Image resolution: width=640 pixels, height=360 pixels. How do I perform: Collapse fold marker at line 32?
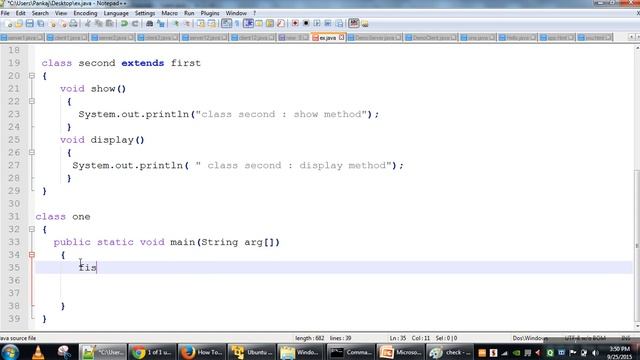coord(32,229)
